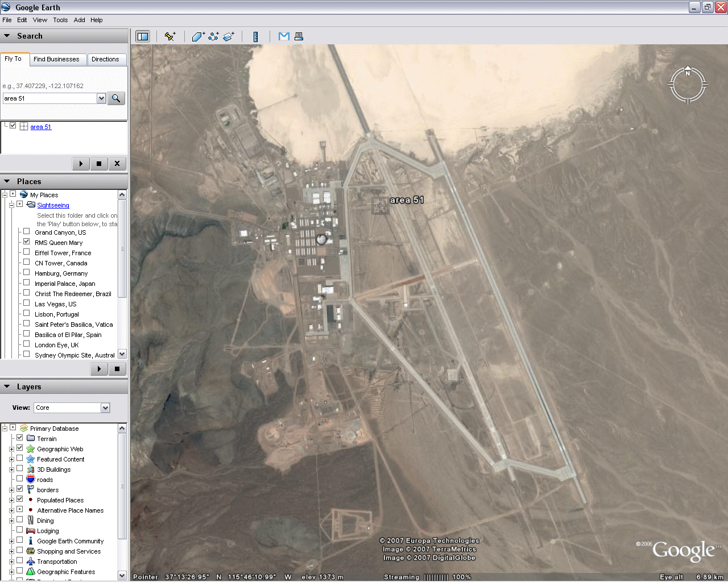This screenshot has height=582, width=728.
Task: Click the Transportation plane icon
Action: 31,562
